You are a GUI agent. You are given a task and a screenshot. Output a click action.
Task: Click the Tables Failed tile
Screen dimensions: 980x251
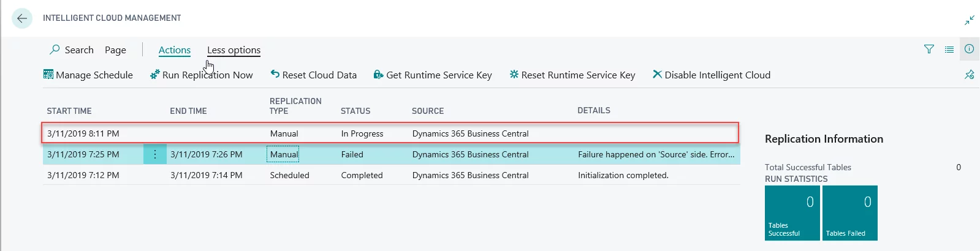coord(849,213)
